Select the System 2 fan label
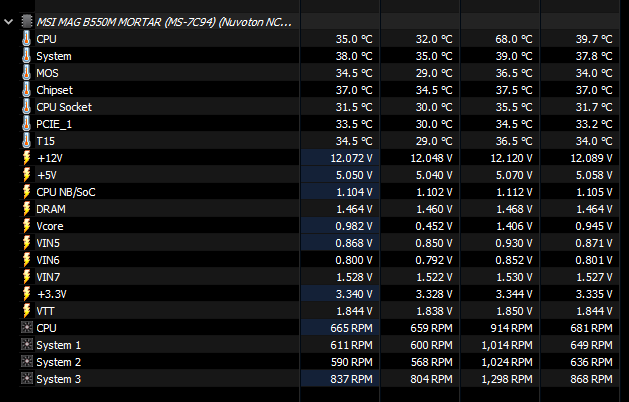The image size is (629, 402). pyautogui.click(x=59, y=362)
